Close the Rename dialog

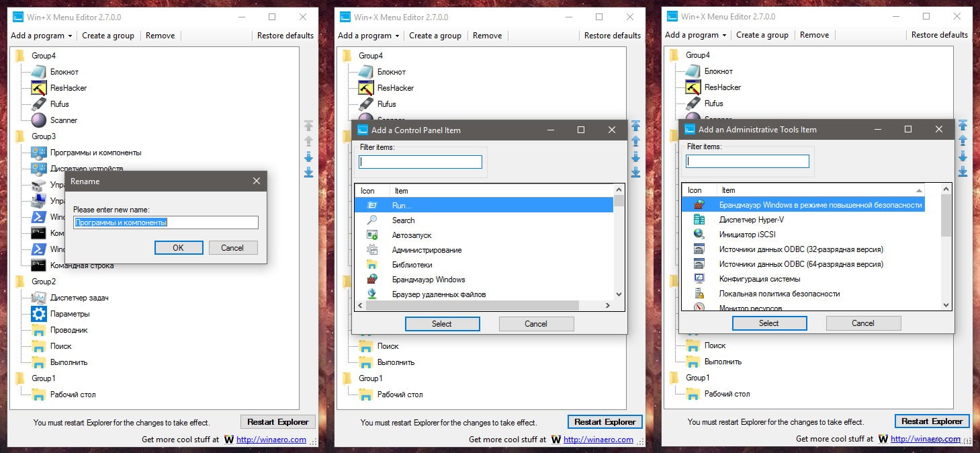click(257, 181)
